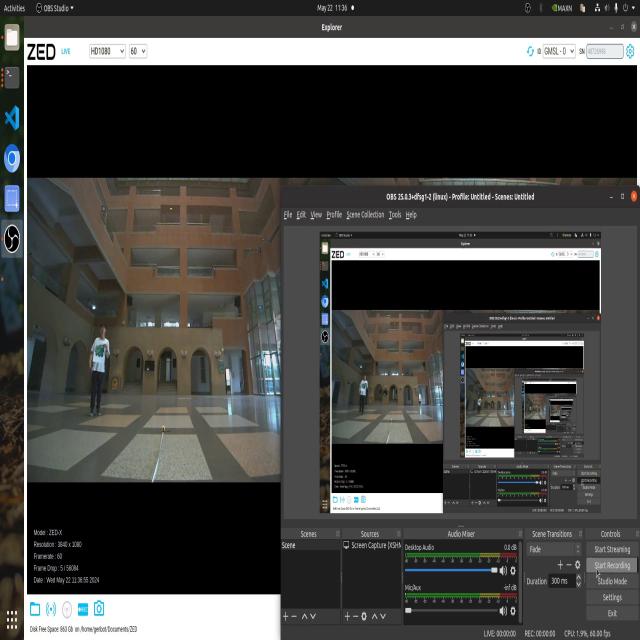Open Chromium browser from the dock
This screenshot has width=640, height=640.
point(12,158)
